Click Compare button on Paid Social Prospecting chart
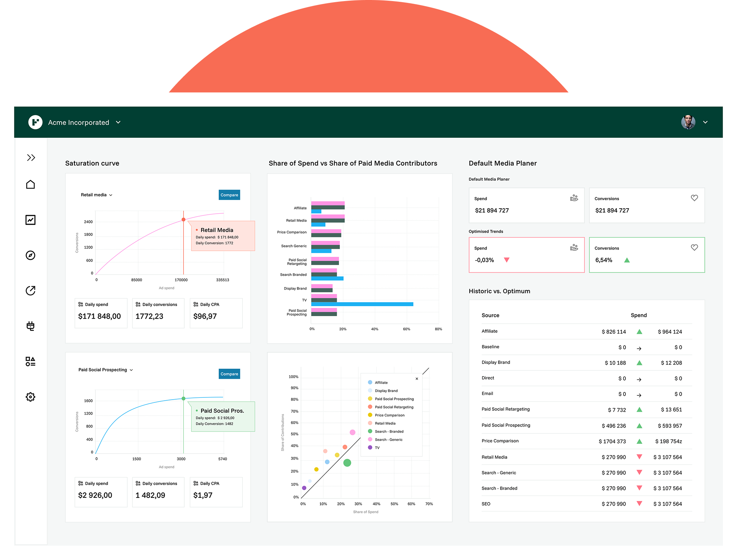 click(x=229, y=374)
